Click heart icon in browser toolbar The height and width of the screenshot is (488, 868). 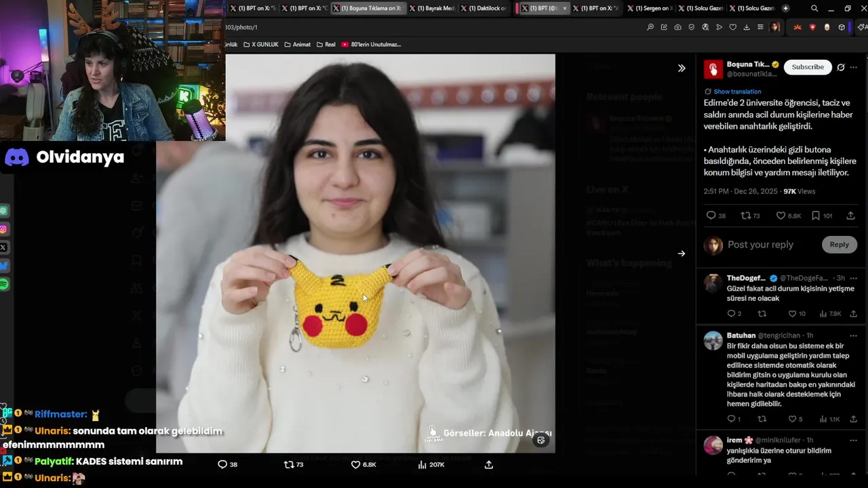click(x=733, y=27)
